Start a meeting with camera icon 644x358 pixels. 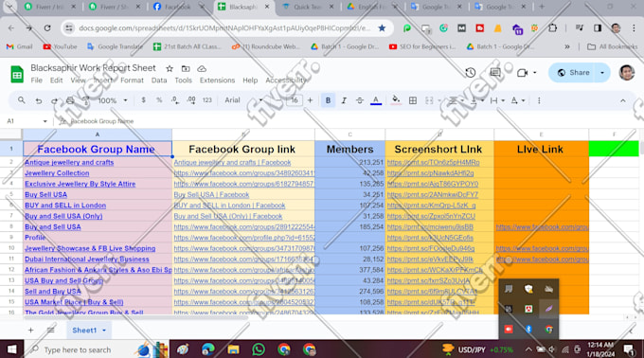tap(523, 73)
